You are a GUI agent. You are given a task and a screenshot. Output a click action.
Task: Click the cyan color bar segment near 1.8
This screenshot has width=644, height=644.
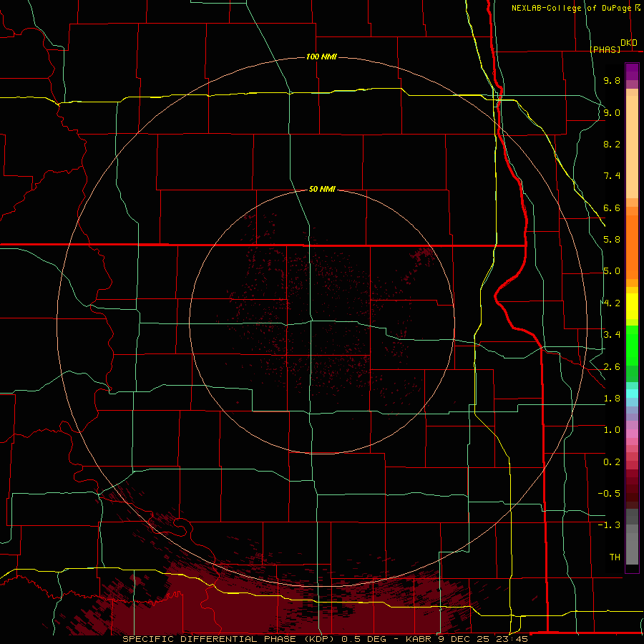point(632,394)
